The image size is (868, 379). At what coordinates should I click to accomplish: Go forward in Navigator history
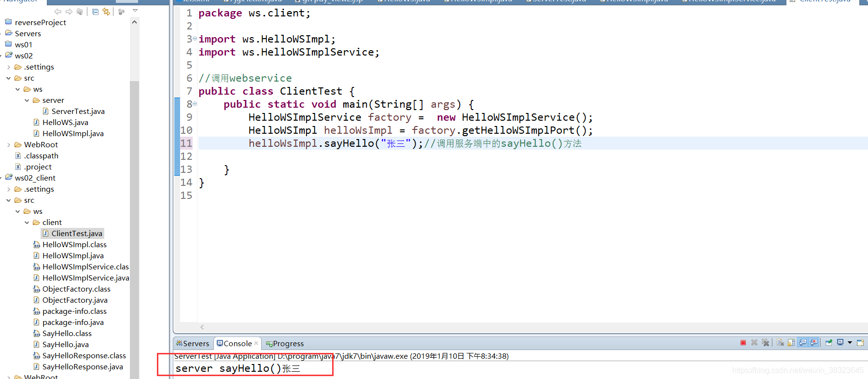point(69,12)
